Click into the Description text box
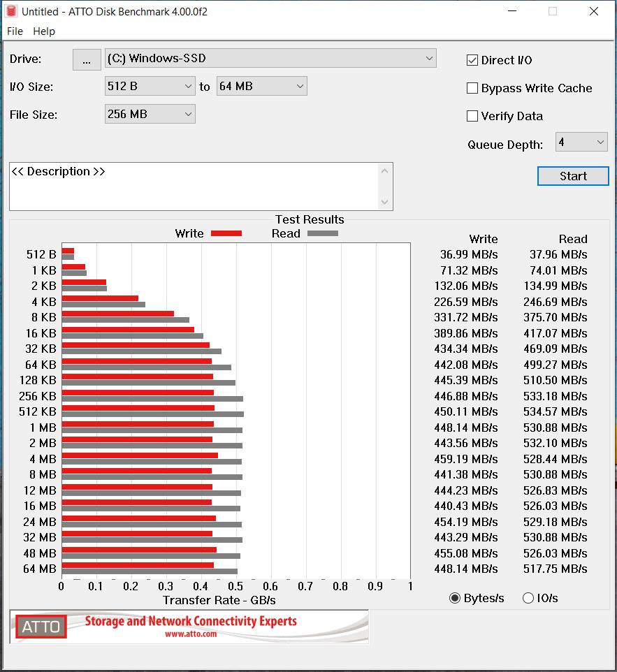The width and height of the screenshot is (617, 672). click(194, 187)
